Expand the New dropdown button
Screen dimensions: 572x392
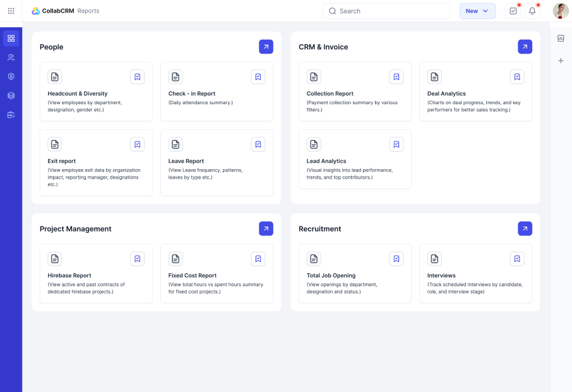477,11
